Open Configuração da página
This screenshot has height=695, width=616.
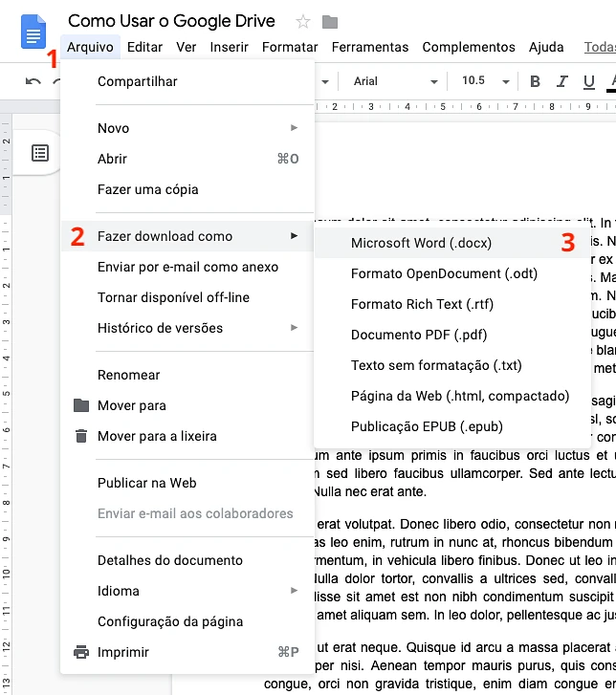point(187,621)
